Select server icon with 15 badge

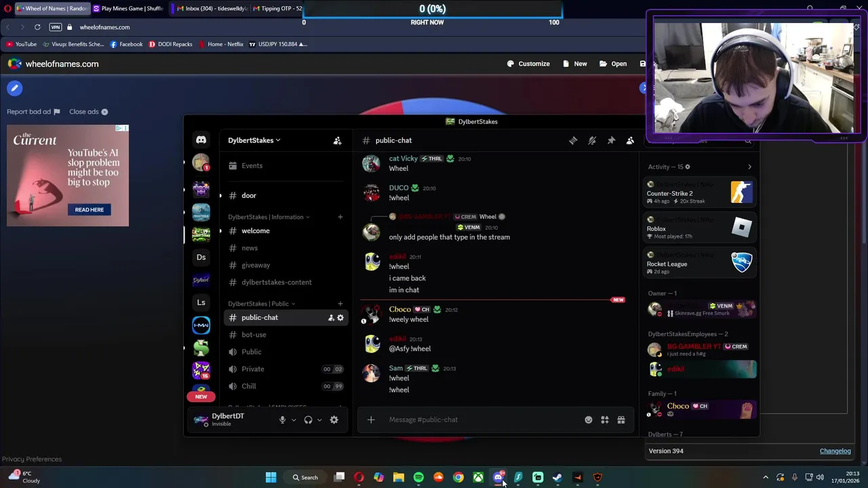coord(201,370)
